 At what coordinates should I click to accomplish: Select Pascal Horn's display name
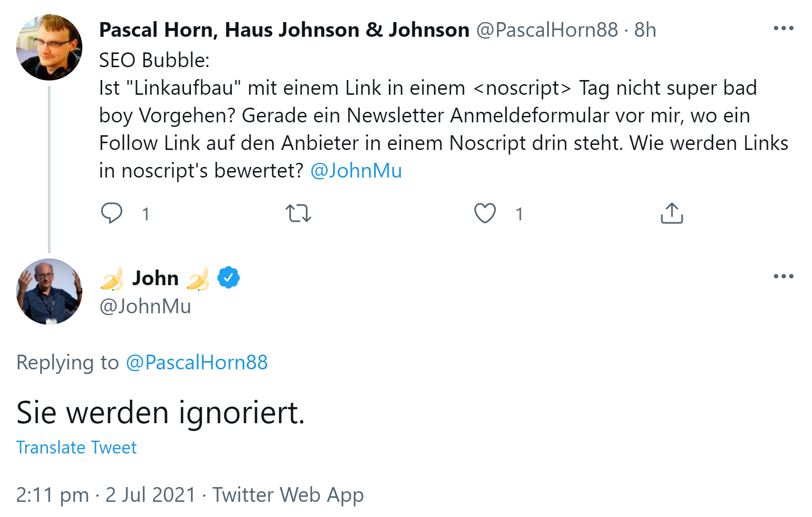282,29
